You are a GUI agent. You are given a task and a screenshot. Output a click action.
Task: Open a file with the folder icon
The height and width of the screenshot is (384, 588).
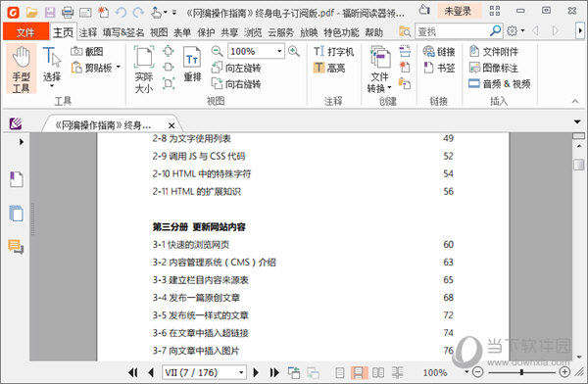[x=32, y=13]
